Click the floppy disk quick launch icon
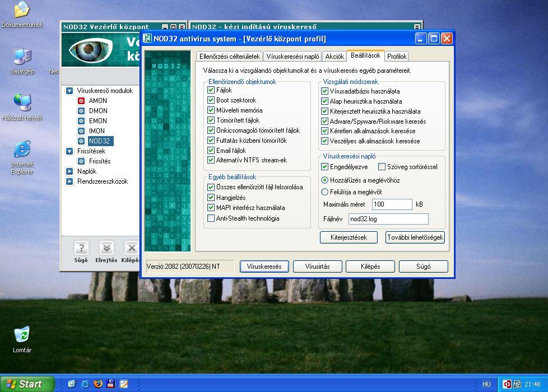This screenshot has height=392, width=548. tap(111, 384)
